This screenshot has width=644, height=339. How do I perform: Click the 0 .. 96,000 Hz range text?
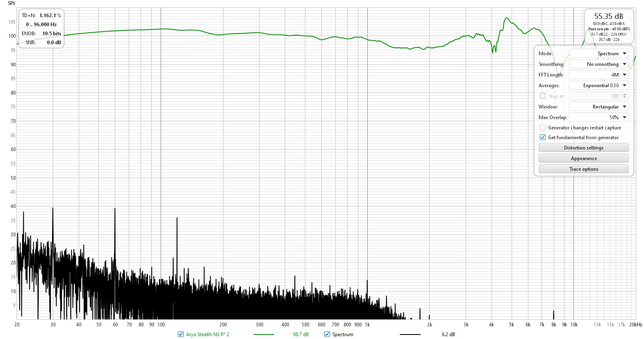point(41,25)
